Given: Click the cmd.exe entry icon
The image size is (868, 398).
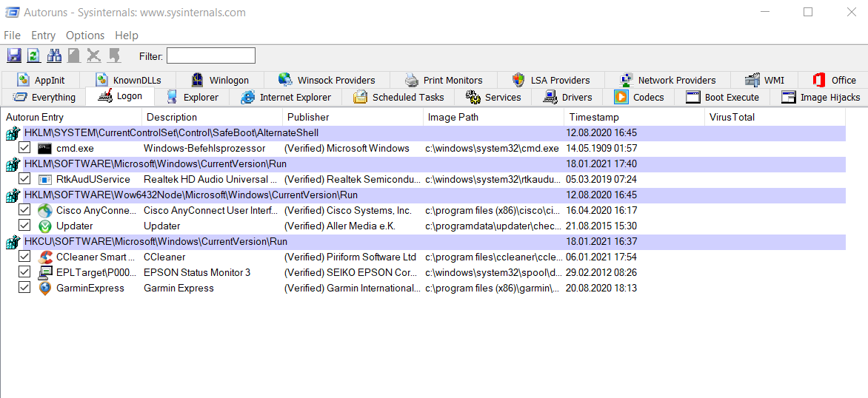Looking at the screenshot, I should click(45, 148).
